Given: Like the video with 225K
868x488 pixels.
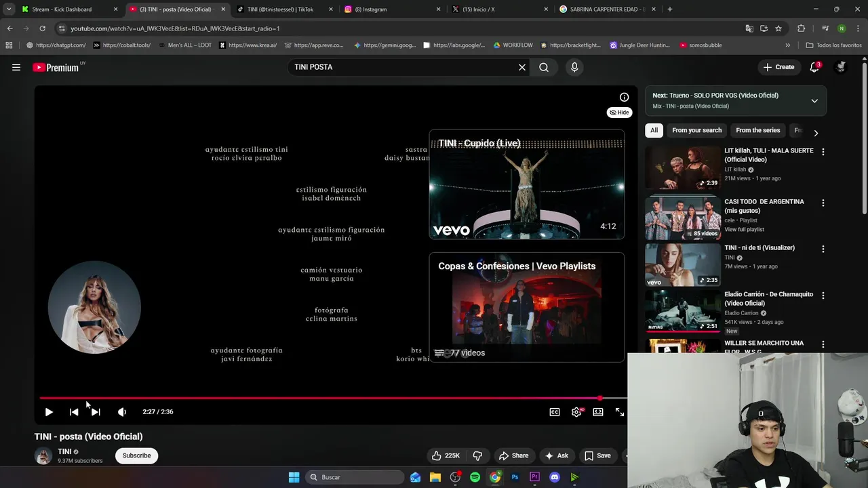Looking at the screenshot, I should [x=446, y=455].
